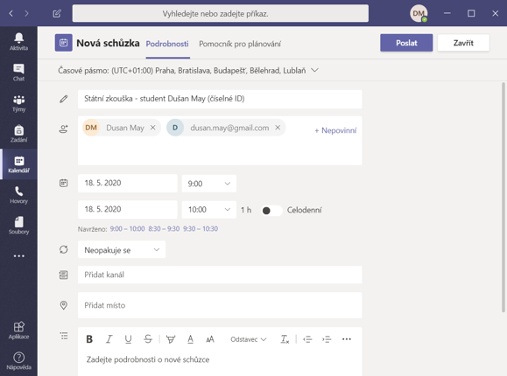
Task: Click the start date 18. 5. 2020
Action: point(128,183)
